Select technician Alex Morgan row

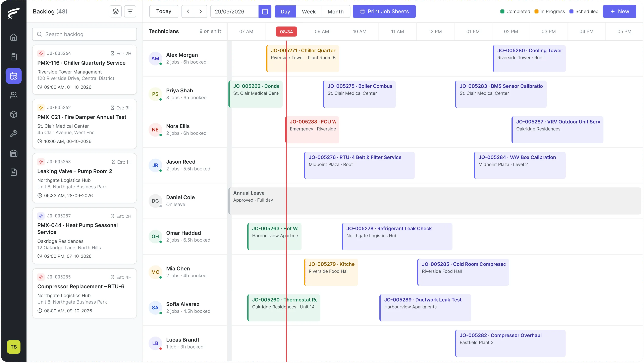(x=185, y=58)
